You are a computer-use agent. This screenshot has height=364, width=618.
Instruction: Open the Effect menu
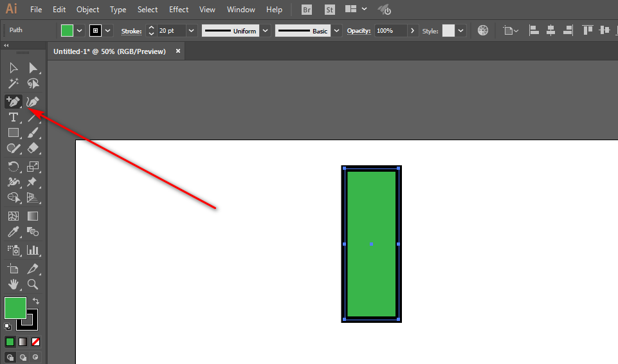(179, 10)
